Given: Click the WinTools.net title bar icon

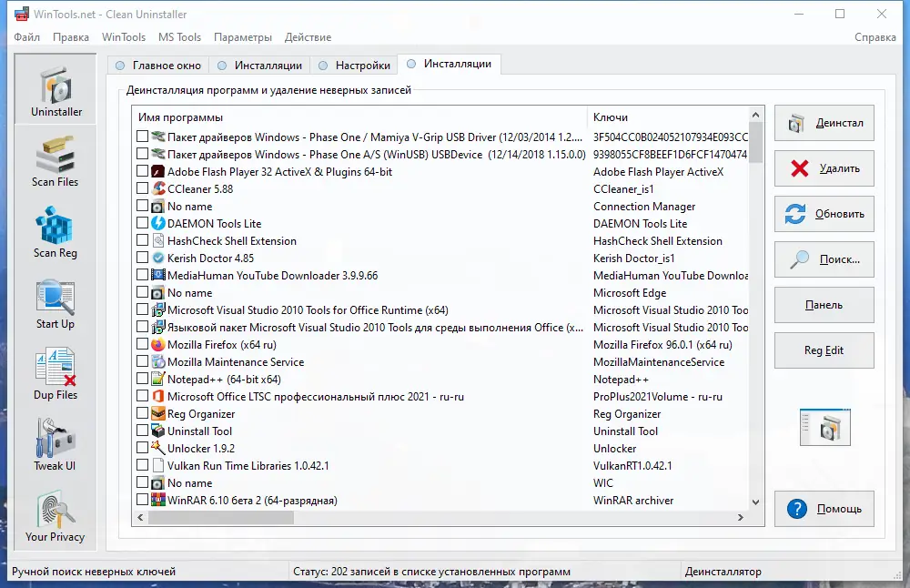Looking at the screenshot, I should [x=22, y=14].
